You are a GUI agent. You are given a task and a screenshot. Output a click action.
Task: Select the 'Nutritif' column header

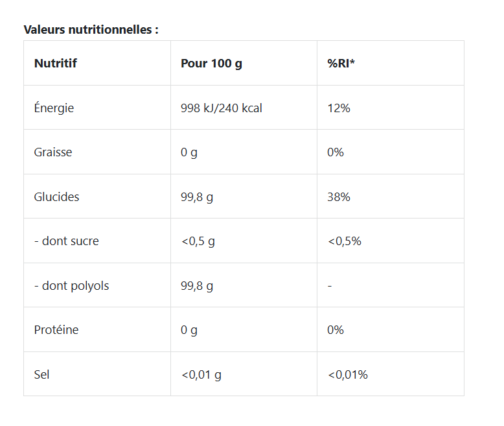[55, 64]
